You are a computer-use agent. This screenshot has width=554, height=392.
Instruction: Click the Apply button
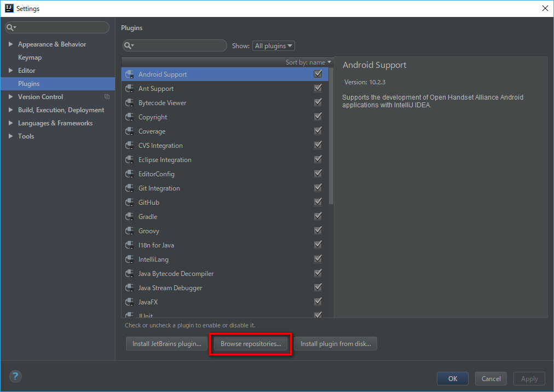pyautogui.click(x=529, y=378)
